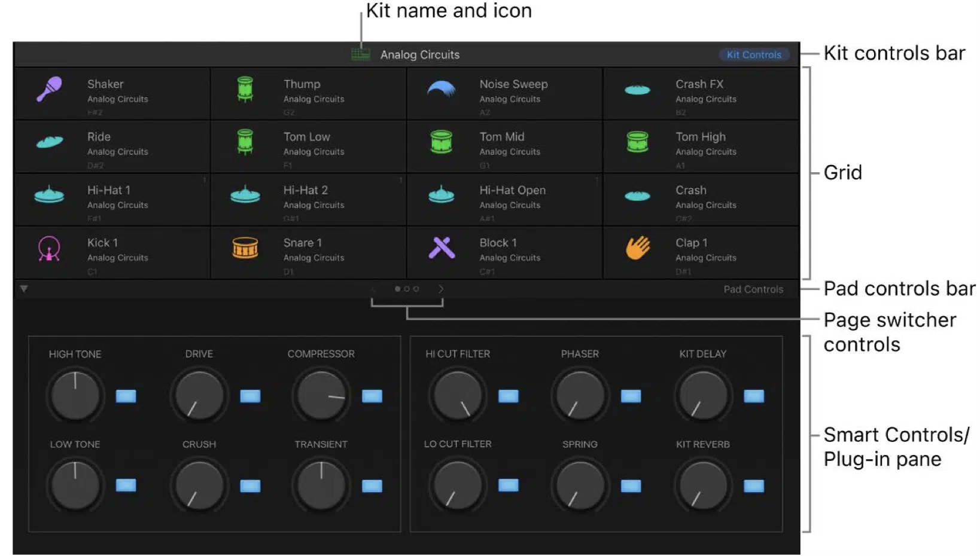
Task: Toggle the Low Tone blue button
Action: tap(126, 485)
